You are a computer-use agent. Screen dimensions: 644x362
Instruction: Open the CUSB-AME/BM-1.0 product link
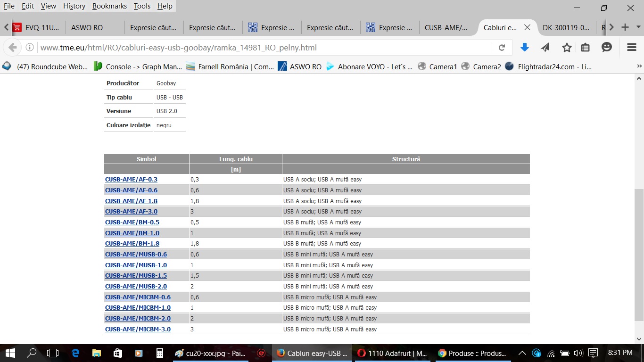132,233
